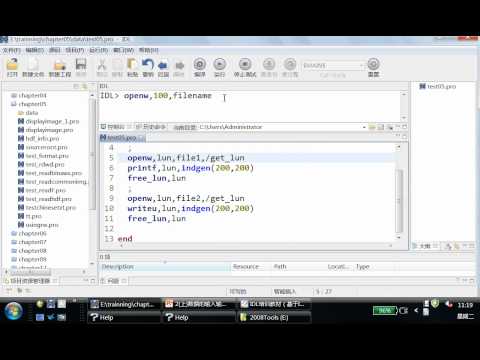The width and height of the screenshot is (480, 360).
Task: Open the current directory dropdown arrow
Action: [x=364, y=127]
